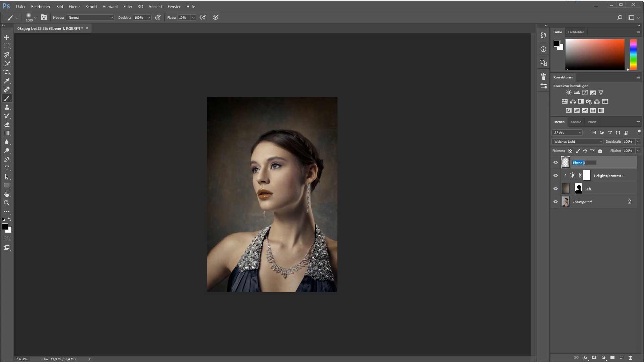Add a Curves adjustment from Korrekturen

(585, 93)
